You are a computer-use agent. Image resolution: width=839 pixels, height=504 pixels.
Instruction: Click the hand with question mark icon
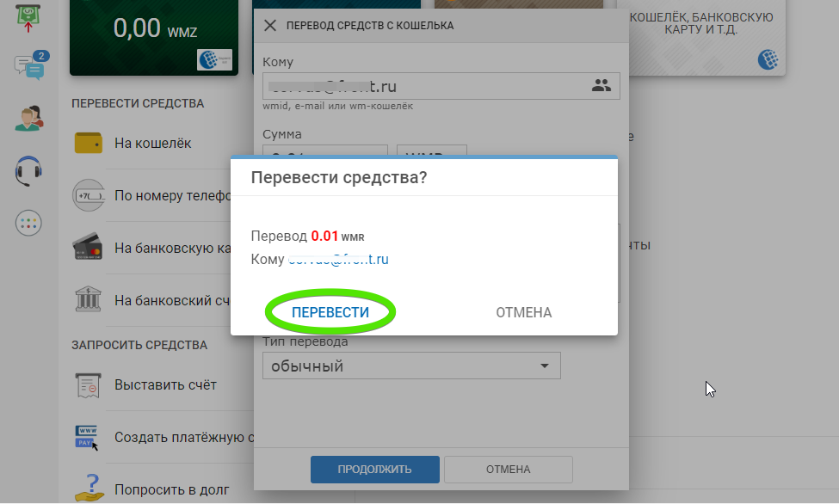pos(89,488)
